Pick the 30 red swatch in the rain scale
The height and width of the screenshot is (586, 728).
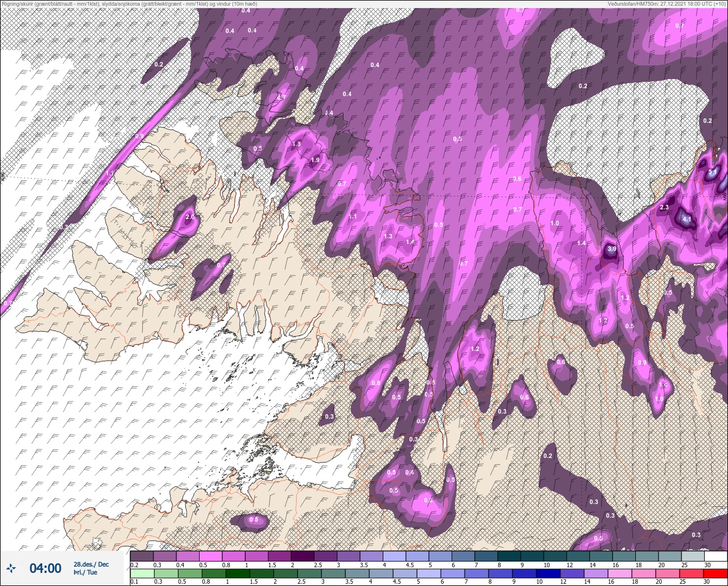click(716, 573)
